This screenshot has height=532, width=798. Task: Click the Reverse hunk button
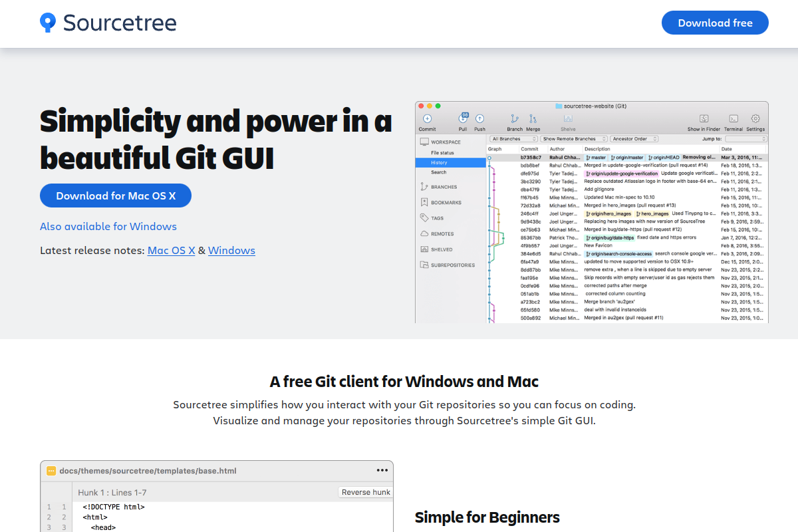point(365,492)
